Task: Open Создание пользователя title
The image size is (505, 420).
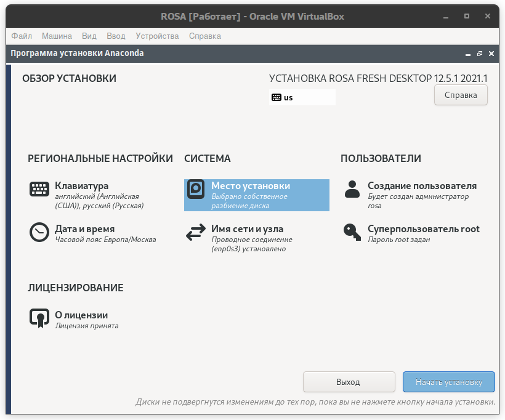Action: pyautogui.click(x=422, y=186)
